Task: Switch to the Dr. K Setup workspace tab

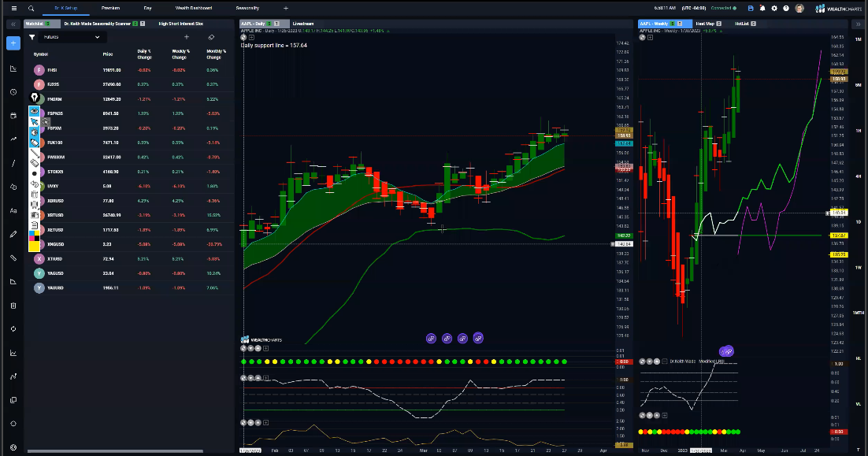Action: (66, 9)
